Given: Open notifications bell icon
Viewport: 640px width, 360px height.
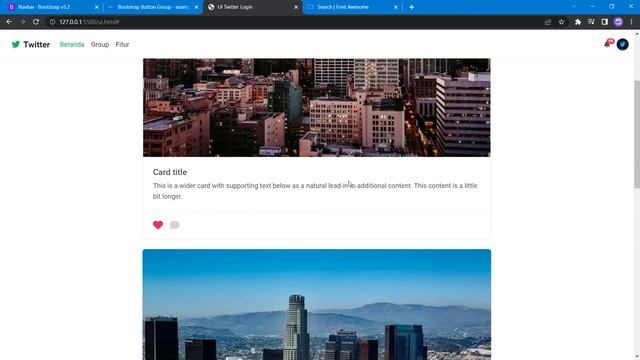Looking at the screenshot, I should click(x=607, y=44).
